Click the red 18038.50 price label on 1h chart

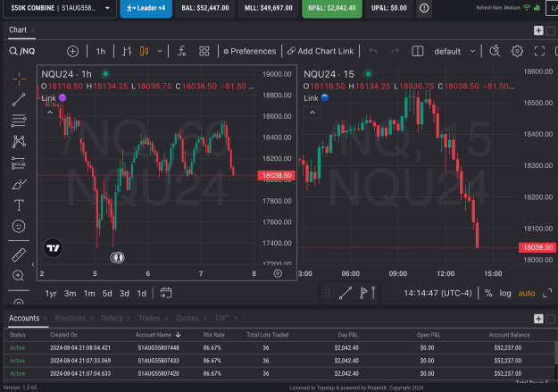[276, 176]
